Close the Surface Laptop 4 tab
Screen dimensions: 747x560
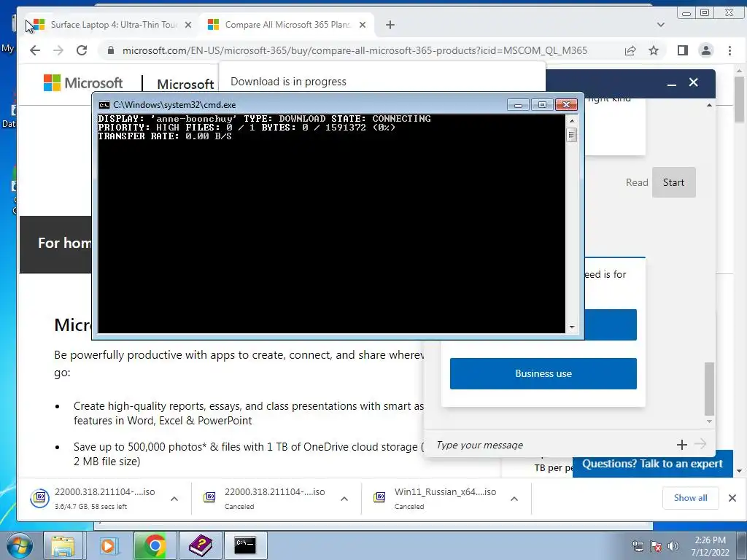[x=188, y=25]
